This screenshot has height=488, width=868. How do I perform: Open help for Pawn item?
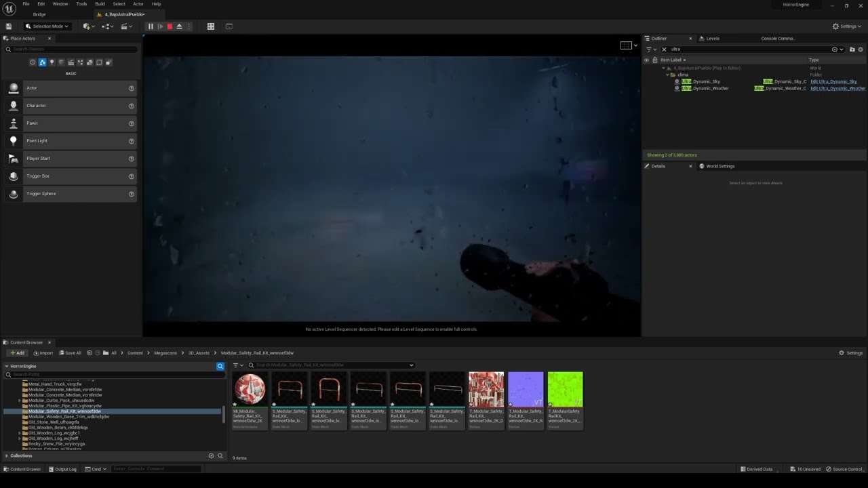132,123
